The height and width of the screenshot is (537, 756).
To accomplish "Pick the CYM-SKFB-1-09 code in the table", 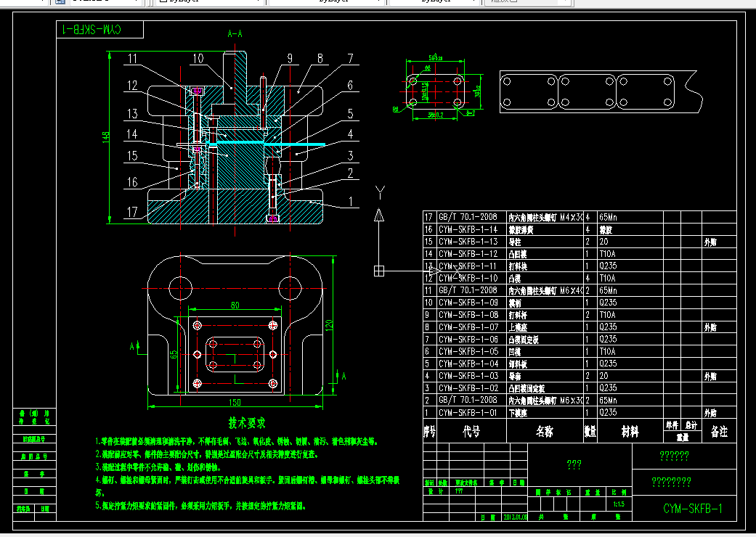I will click(x=468, y=303).
